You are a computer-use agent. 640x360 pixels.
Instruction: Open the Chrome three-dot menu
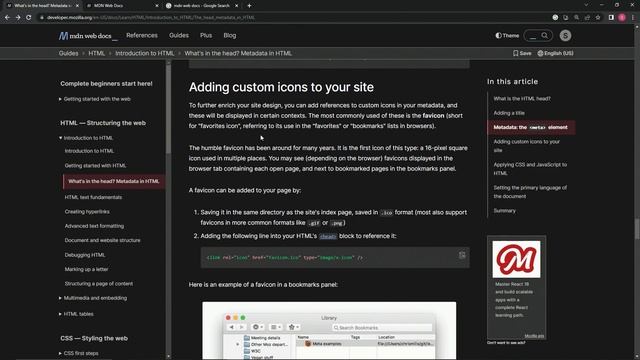click(x=633, y=18)
